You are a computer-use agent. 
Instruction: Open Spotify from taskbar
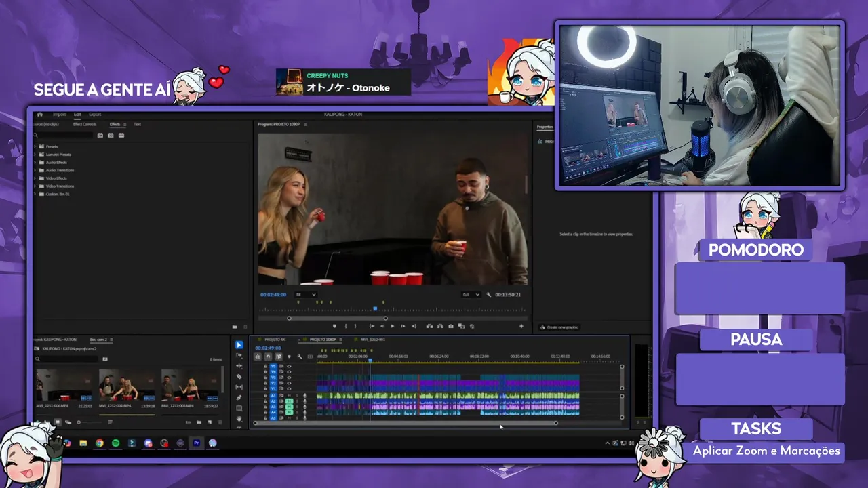[x=116, y=443]
